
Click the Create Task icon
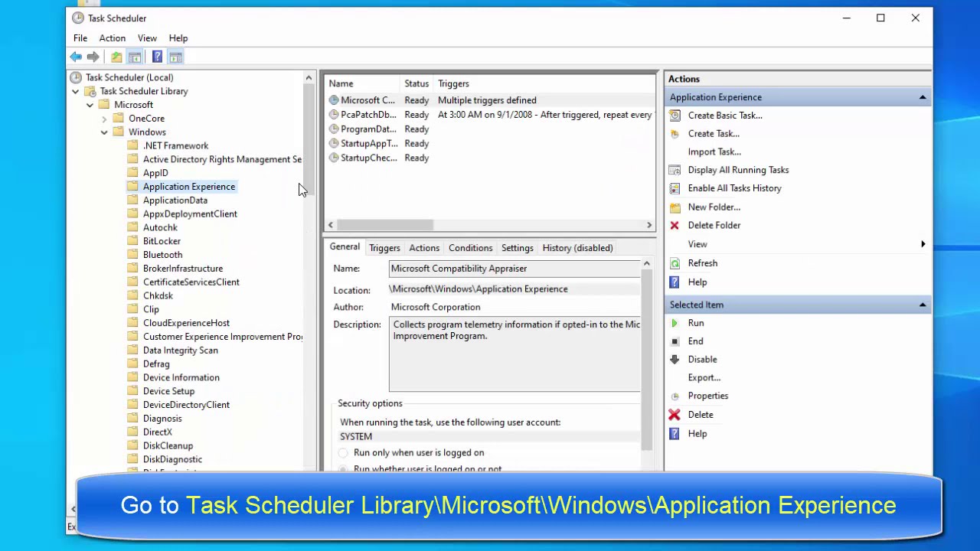[x=675, y=134]
